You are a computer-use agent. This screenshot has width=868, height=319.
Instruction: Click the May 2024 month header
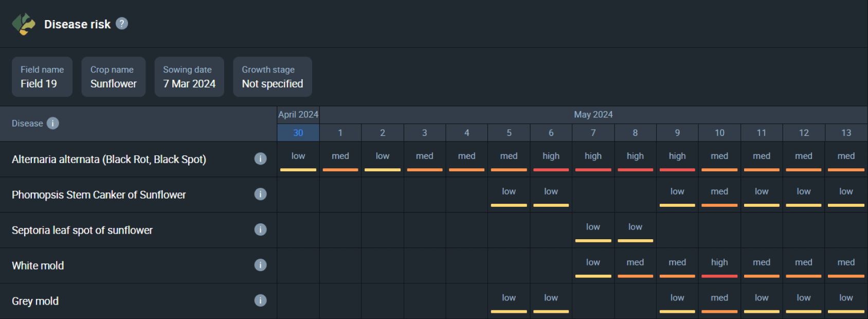point(593,115)
